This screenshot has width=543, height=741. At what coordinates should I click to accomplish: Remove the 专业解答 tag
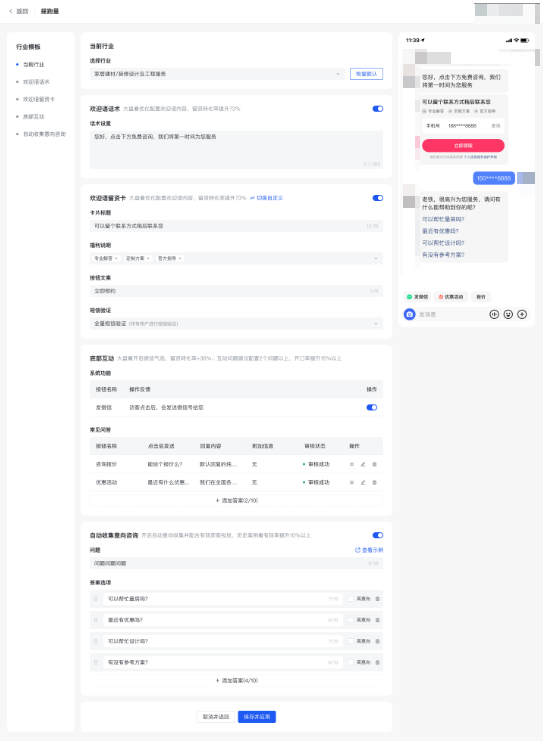(116, 258)
